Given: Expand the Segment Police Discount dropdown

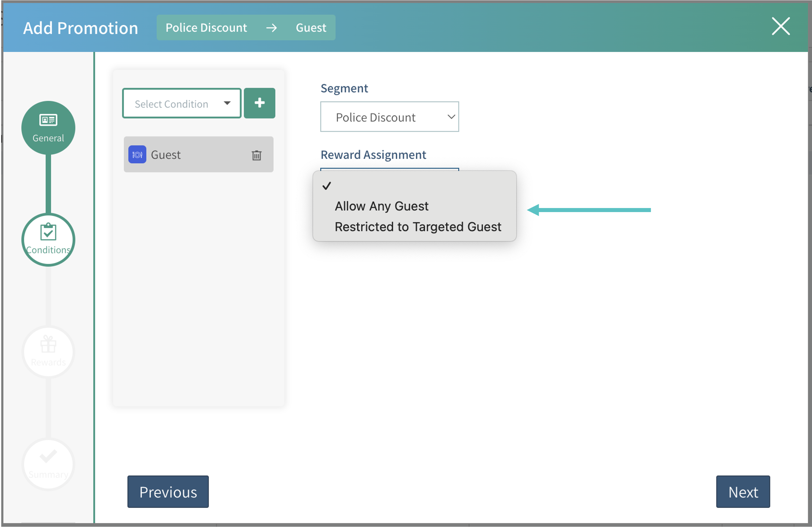Looking at the screenshot, I should (x=389, y=117).
